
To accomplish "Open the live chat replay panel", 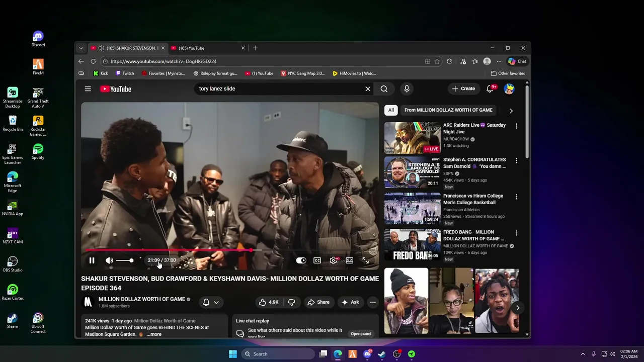I will (361, 334).
